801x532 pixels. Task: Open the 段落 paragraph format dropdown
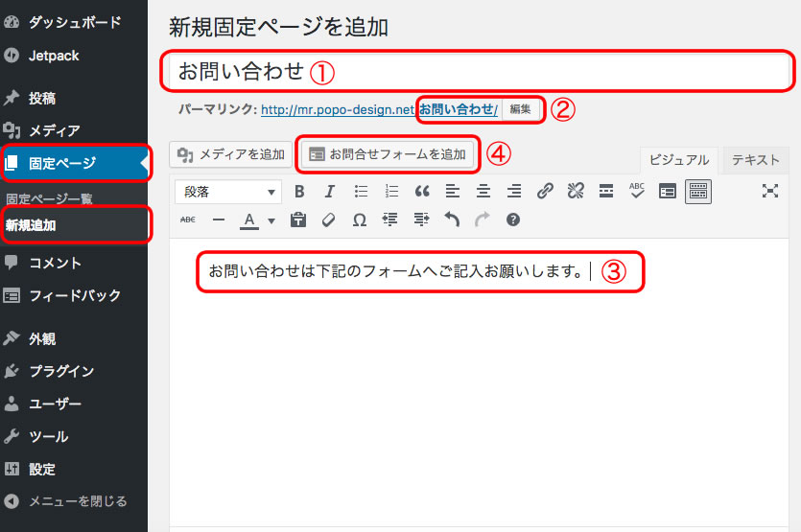coord(227,191)
